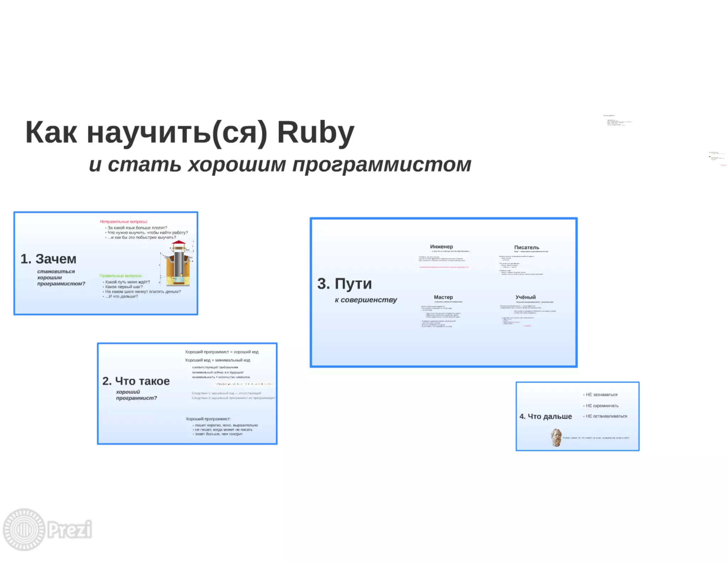Image resolution: width=728 pixels, height=562 pixels.
Task: Click the Prezi circular logo icon
Action: click(x=24, y=529)
